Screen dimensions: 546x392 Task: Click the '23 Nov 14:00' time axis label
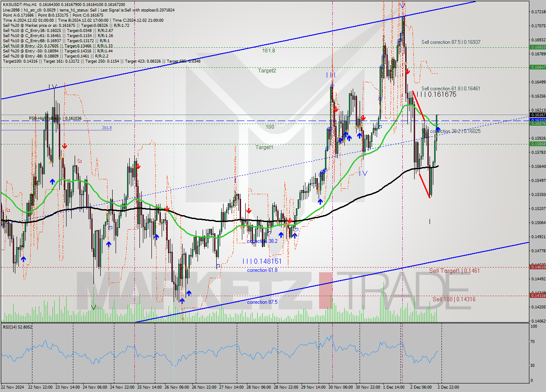pyautogui.click(x=68, y=387)
